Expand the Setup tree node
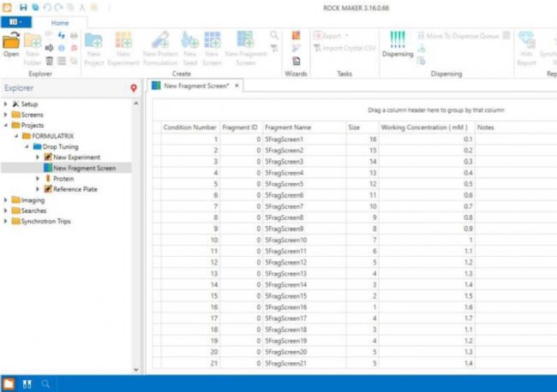 point(6,104)
